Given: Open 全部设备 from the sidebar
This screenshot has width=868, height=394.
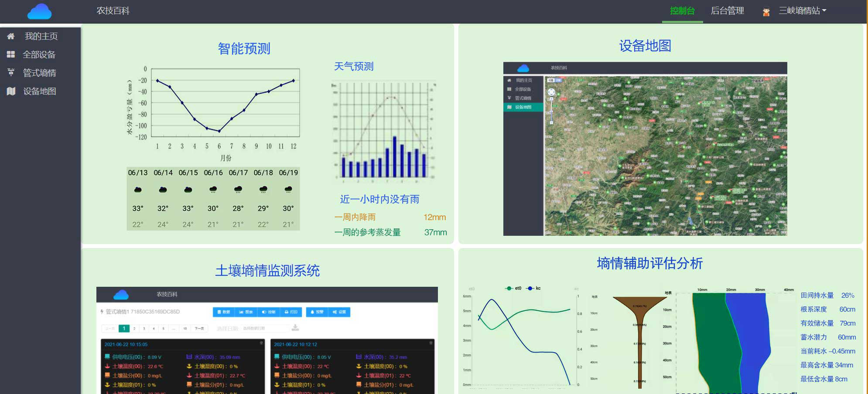Looking at the screenshot, I should tap(39, 54).
